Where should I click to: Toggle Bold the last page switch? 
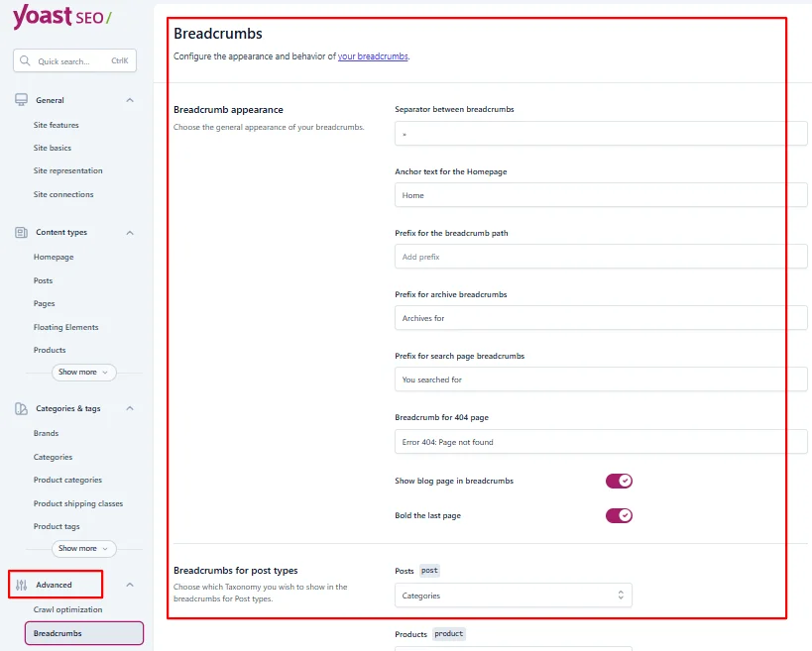(619, 515)
